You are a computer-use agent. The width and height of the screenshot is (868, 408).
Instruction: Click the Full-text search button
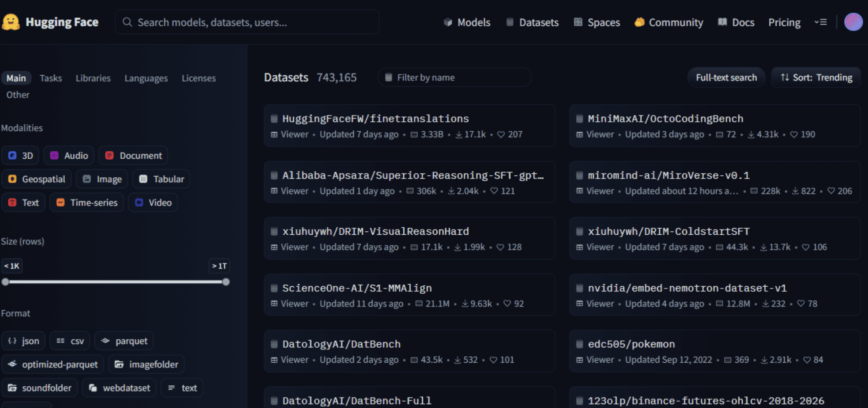click(x=726, y=77)
